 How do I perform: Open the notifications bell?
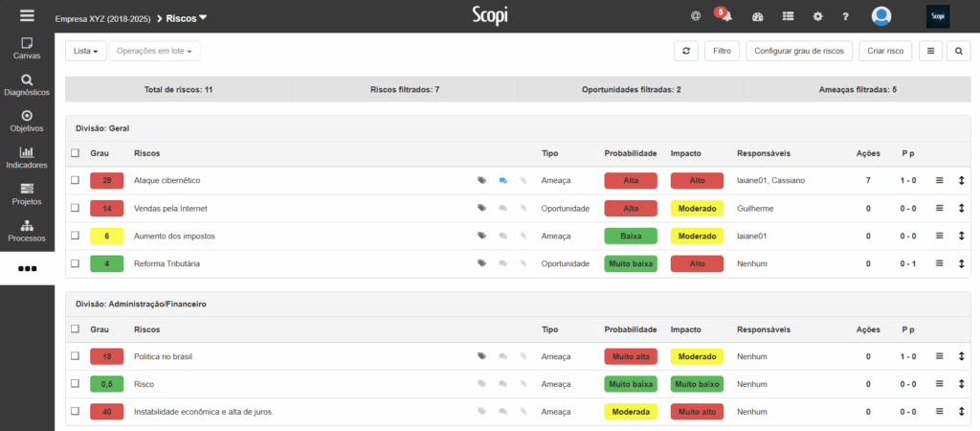click(x=725, y=17)
